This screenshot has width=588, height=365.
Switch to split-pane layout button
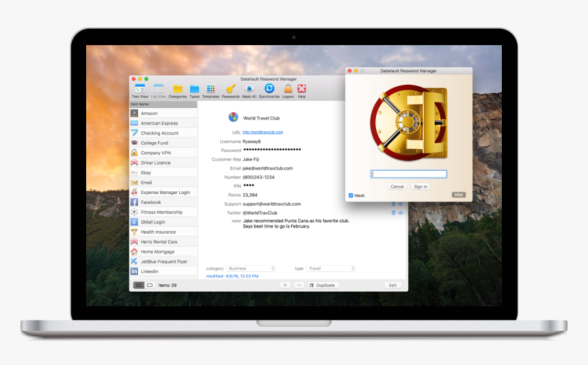[x=139, y=285]
